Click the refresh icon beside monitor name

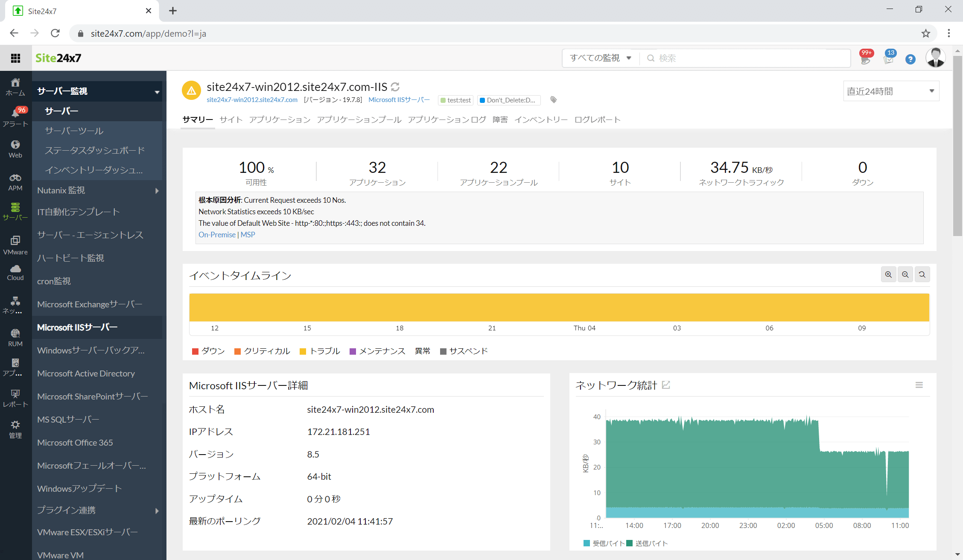395,87
